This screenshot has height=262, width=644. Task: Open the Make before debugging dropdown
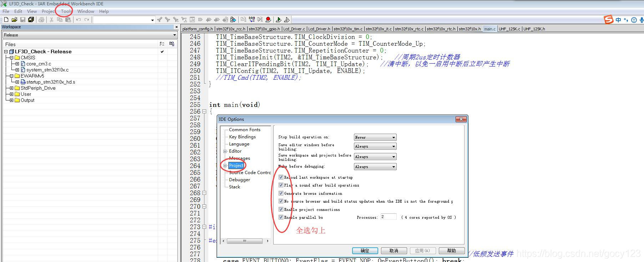pos(375,167)
